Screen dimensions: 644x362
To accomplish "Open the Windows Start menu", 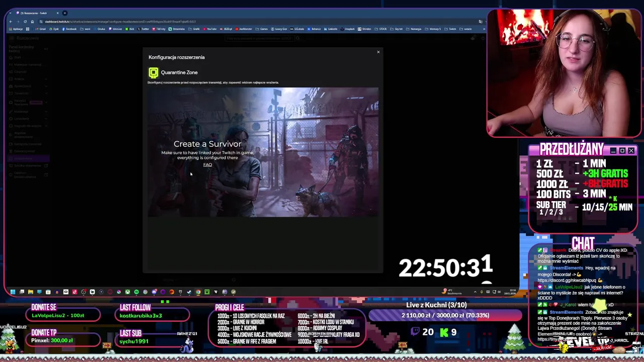I will point(13,292).
